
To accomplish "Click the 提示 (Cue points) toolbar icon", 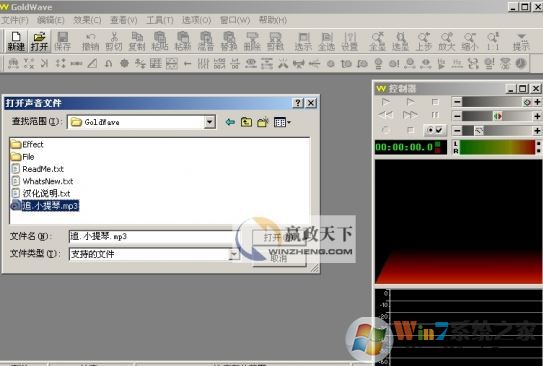I will pos(521,41).
